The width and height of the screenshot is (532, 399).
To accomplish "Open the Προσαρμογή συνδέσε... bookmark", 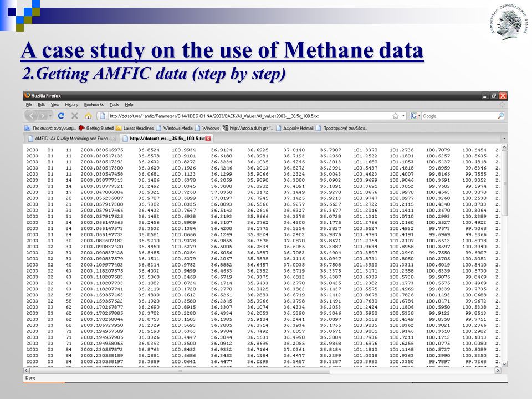I will 342,128.
